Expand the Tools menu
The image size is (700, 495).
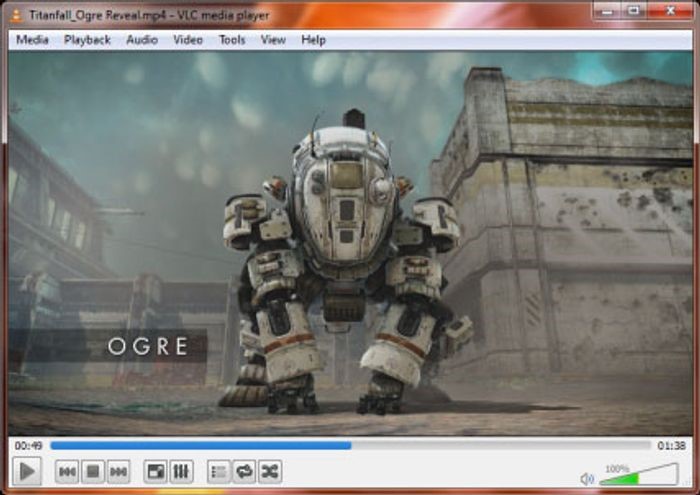tap(232, 40)
